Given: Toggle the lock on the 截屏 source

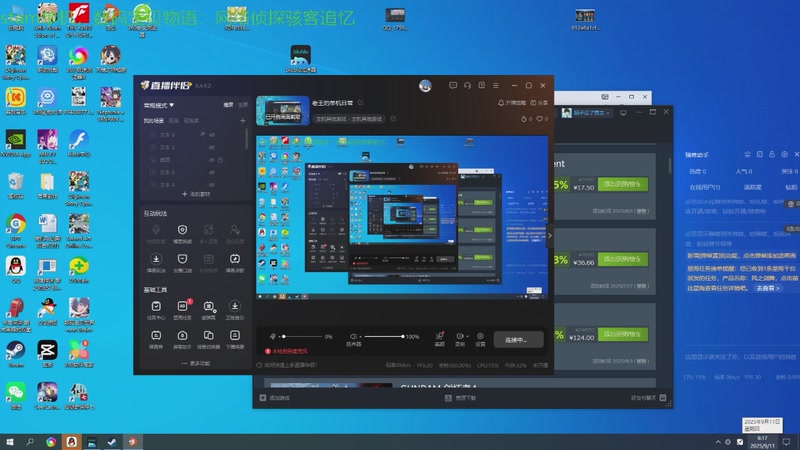Looking at the screenshot, I should tap(220, 160).
